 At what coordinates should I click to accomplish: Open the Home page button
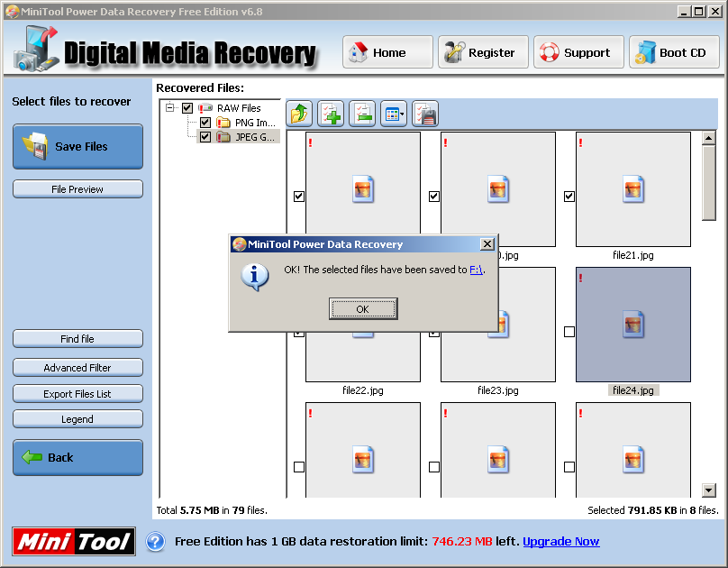coord(387,52)
